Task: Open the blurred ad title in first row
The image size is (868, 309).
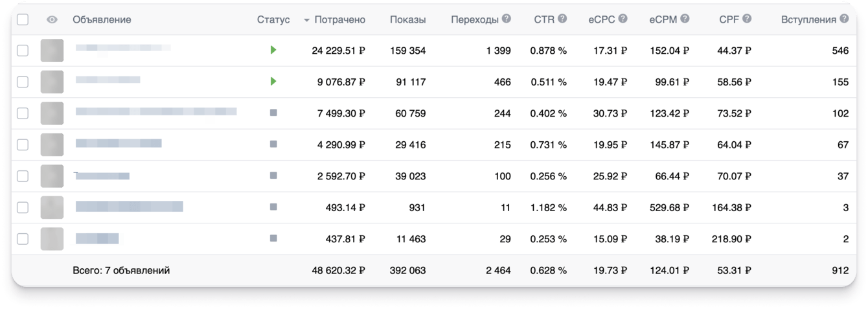Action: pos(123,48)
